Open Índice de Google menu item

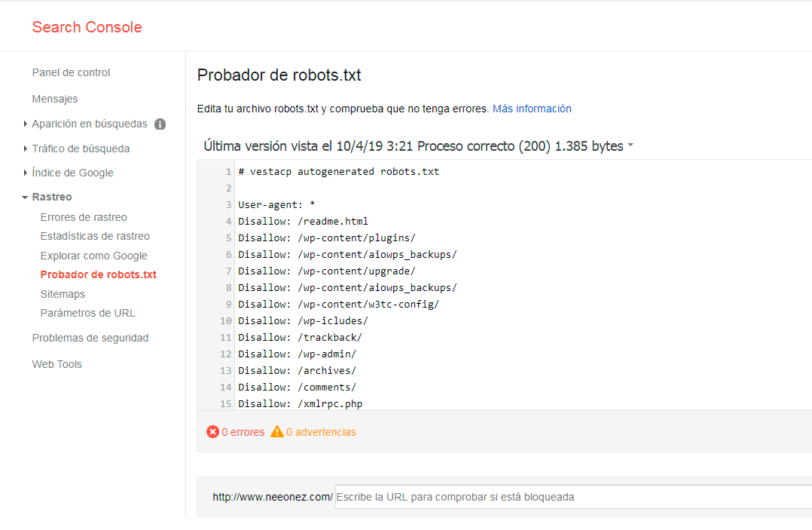[x=72, y=173]
